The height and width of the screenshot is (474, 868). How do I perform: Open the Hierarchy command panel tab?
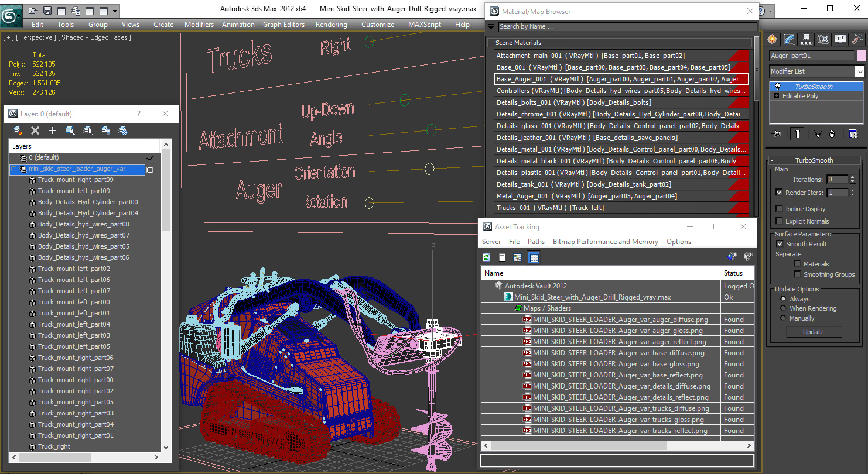pyautogui.click(x=807, y=39)
